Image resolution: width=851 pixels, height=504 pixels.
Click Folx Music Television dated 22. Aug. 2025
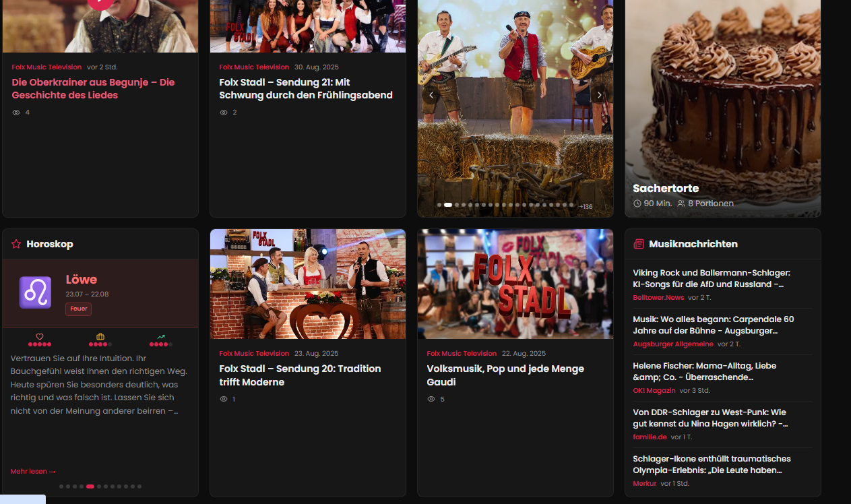[x=462, y=354]
